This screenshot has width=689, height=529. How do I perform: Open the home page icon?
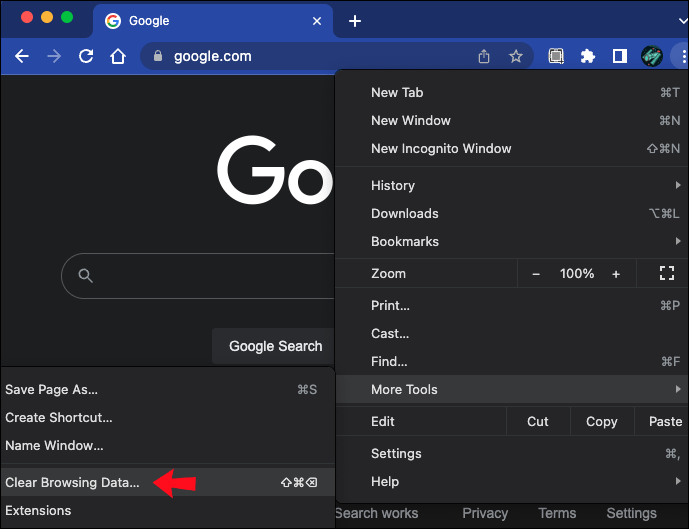click(118, 56)
